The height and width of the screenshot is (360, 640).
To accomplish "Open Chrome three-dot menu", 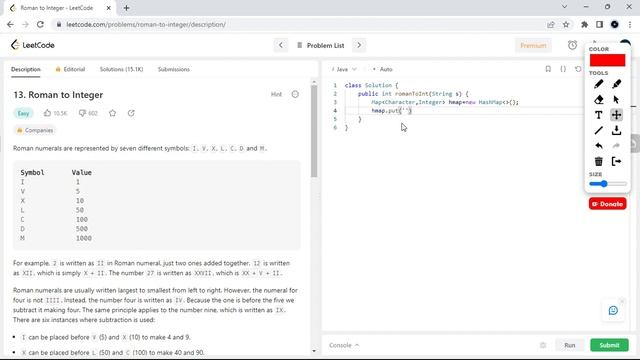I will tap(630, 24).
